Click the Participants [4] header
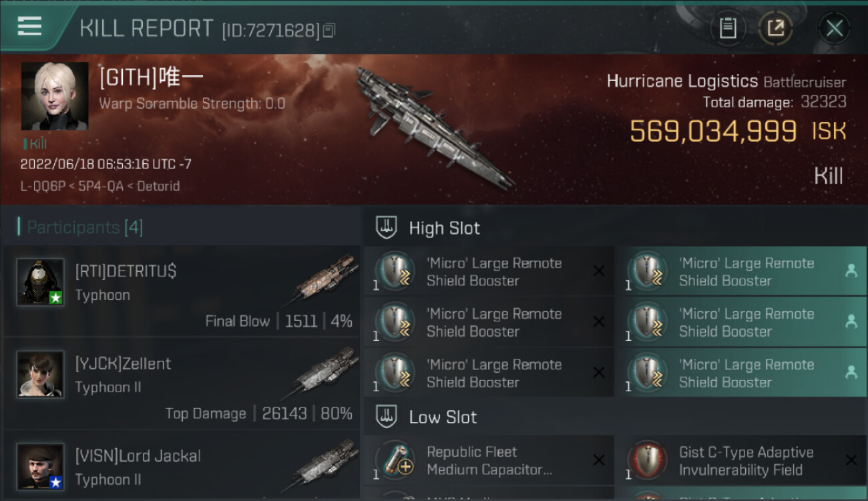Image resolution: width=868 pixels, height=501 pixels. click(x=80, y=227)
